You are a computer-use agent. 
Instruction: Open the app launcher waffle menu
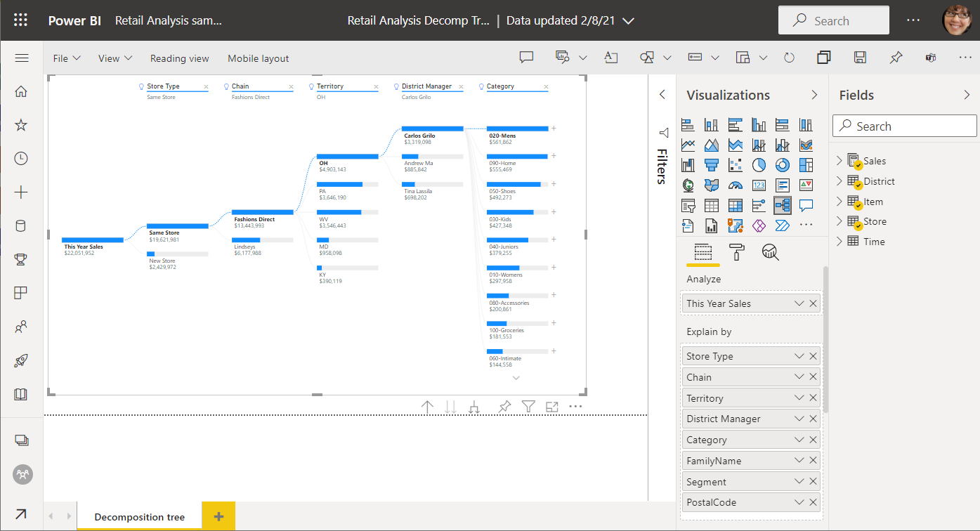click(21, 20)
